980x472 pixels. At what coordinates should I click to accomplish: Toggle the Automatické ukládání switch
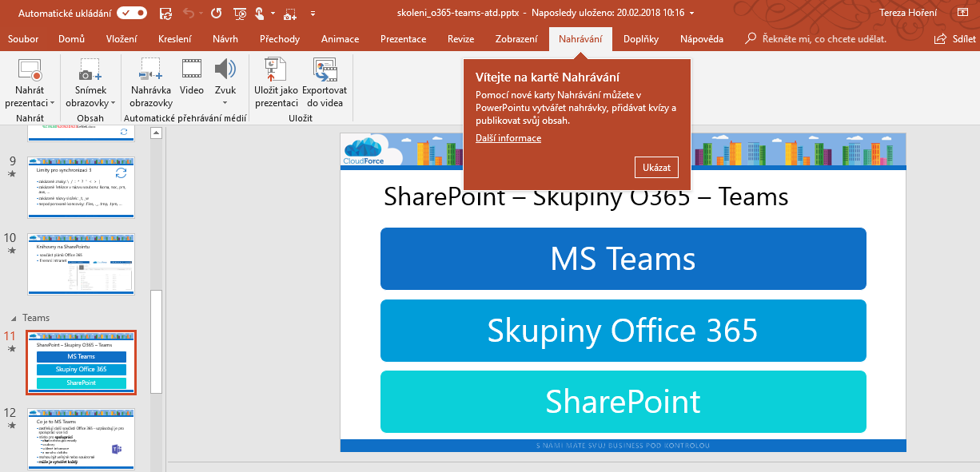[x=131, y=13]
